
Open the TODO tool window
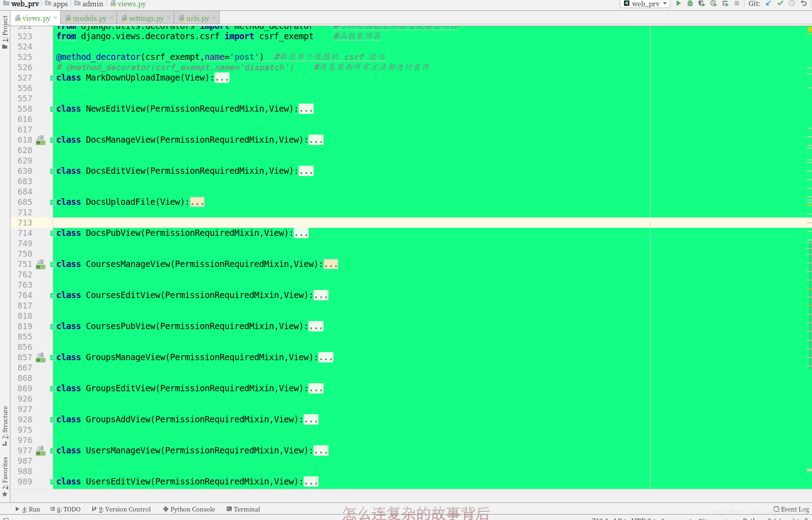(66, 509)
